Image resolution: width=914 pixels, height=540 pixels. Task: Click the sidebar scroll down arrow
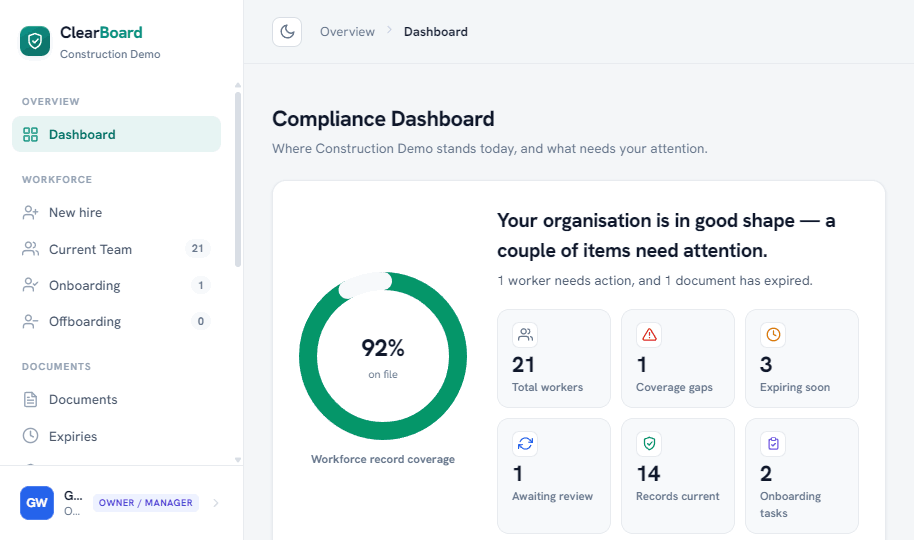(238, 460)
